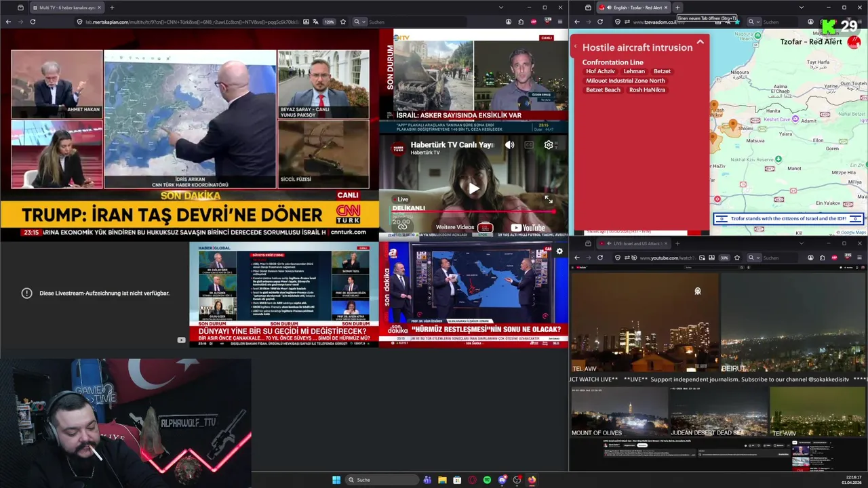The width and height of the screenshot is (868, 488).
Task: Click the ABP adblock icon in Multi TV toolbar
Action: tap(534, 22)
